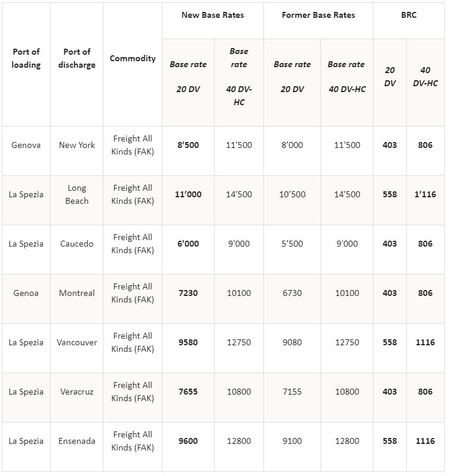Click the former base rate value 6730
The height and width of the screenshot is (476, 449).
click(x=292, y=293)
